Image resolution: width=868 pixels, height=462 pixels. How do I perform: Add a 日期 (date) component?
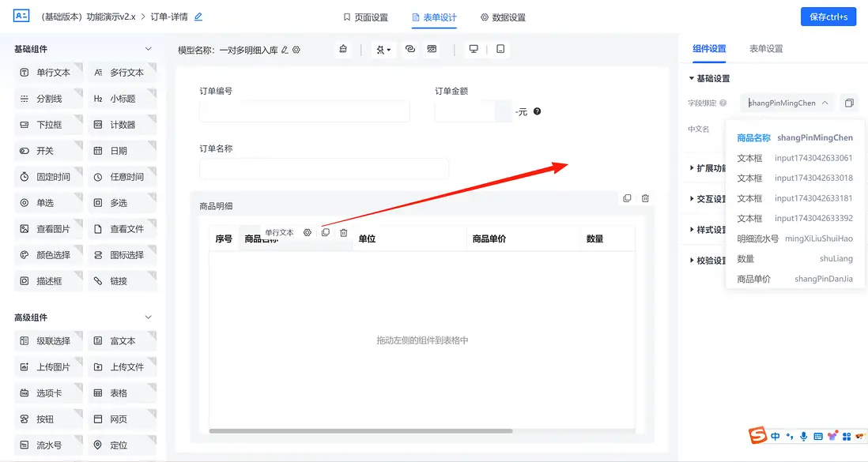click(x=120, y=150)
